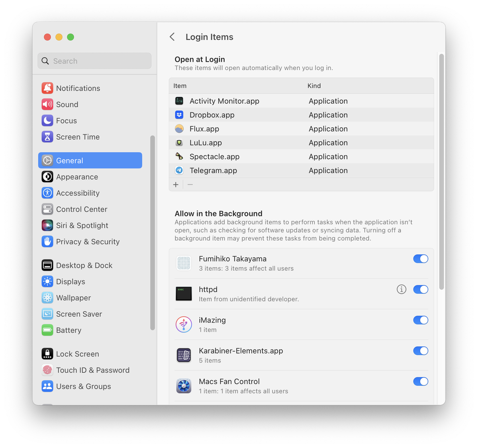Image resolution: width=478 pixels, height=448 pixels.
Task: Click the Activity Monitor app icon
Action: (179, 101)
